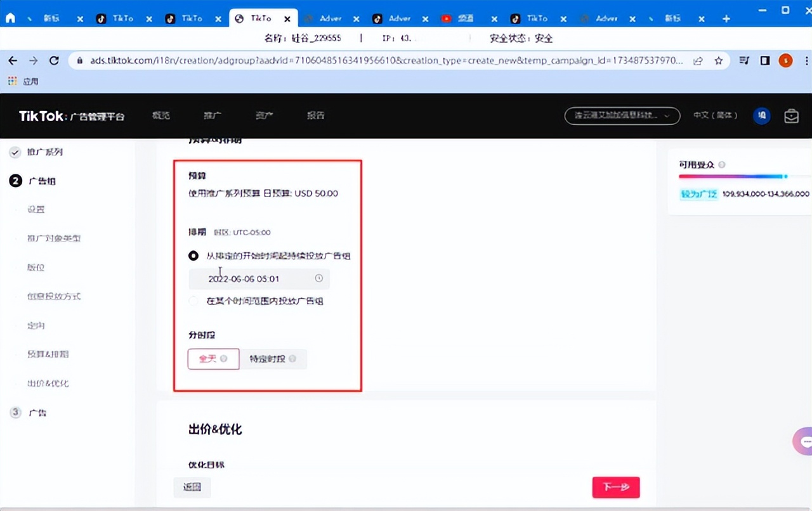Open the 报表 menu in top navigation

(315, 116)
